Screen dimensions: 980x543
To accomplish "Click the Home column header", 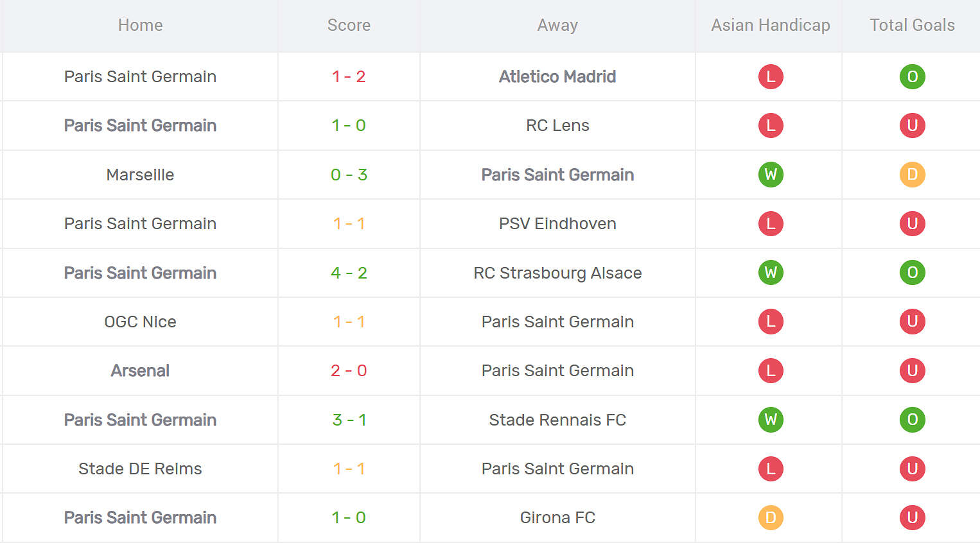I will (x=140, y=25).
